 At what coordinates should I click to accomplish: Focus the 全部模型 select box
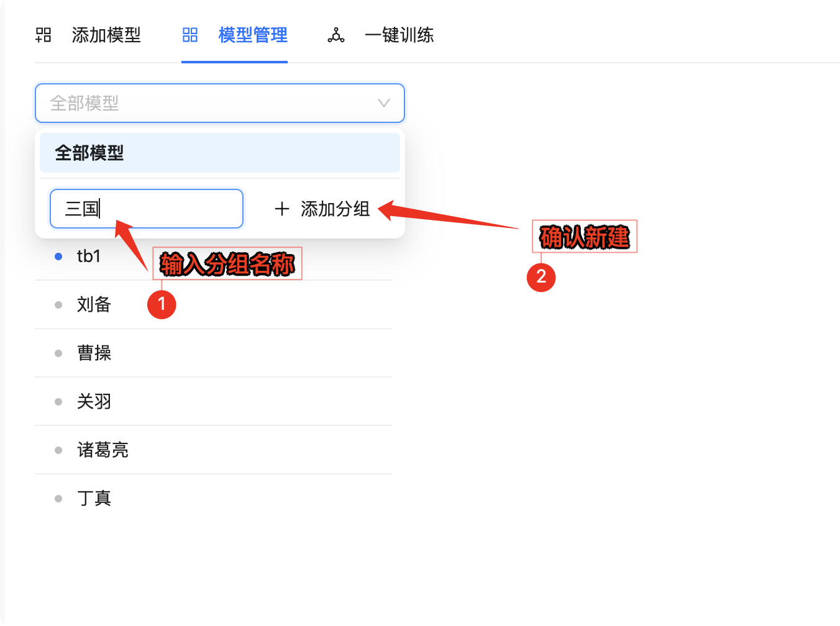[x=220, y=103]
